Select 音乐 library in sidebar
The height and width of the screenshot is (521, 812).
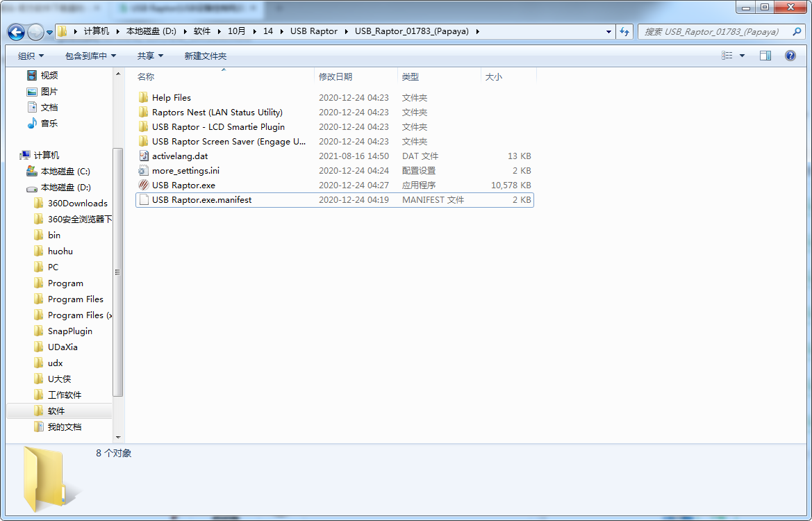[x=42, y=123]
